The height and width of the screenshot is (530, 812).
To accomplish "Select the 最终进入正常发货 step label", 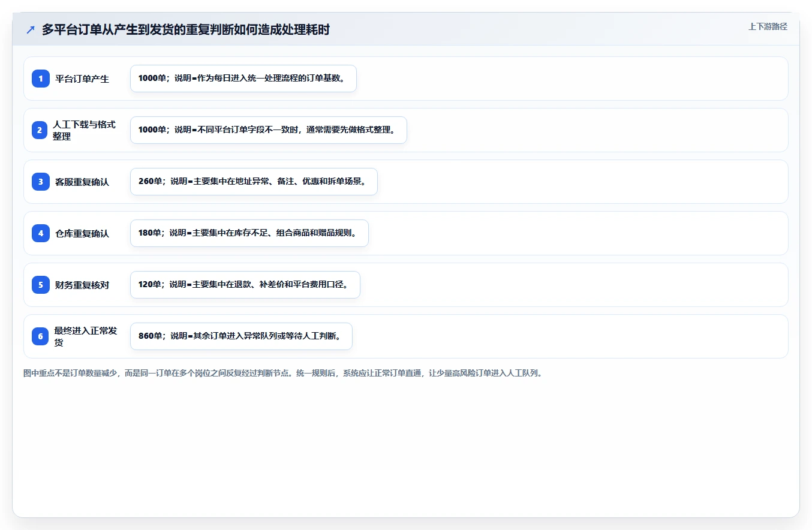I will tap(85, 336).
